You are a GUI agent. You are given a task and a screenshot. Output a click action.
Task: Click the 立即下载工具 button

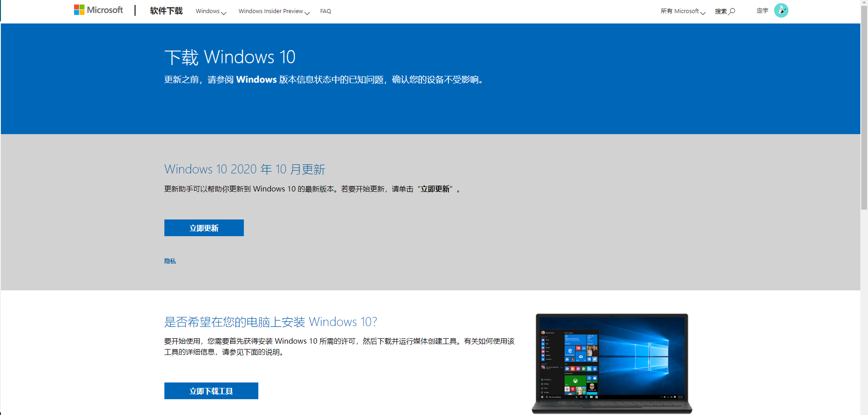click(211, 391)
